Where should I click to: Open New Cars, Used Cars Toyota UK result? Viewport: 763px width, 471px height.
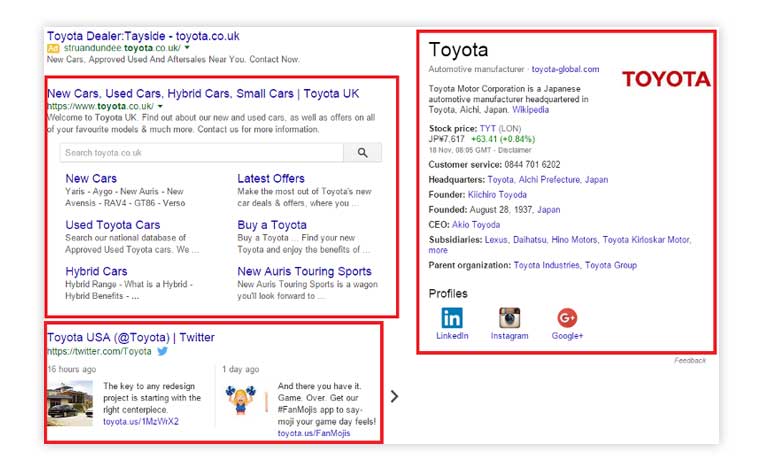(x=203, y=93)
